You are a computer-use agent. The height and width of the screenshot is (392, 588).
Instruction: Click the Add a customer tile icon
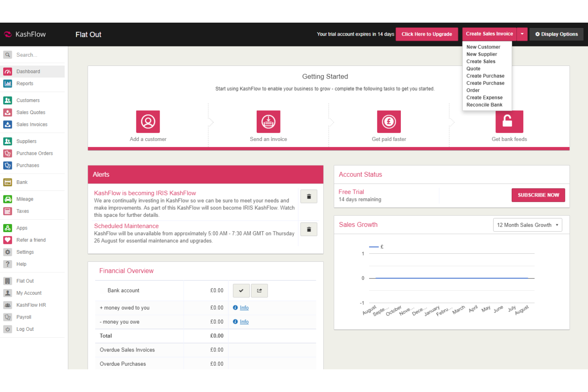tap(148, 122)
